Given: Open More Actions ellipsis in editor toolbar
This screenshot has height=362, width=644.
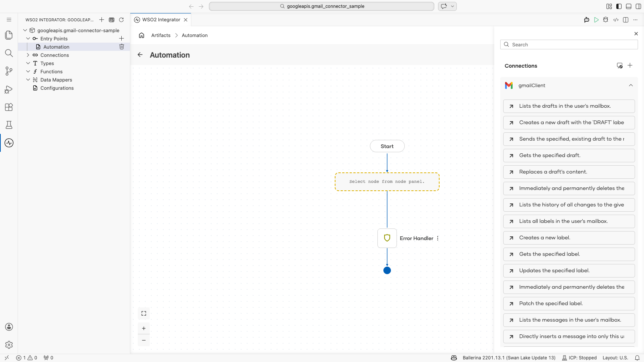Looking at the screenshot, I should click(x=635, y=20).
